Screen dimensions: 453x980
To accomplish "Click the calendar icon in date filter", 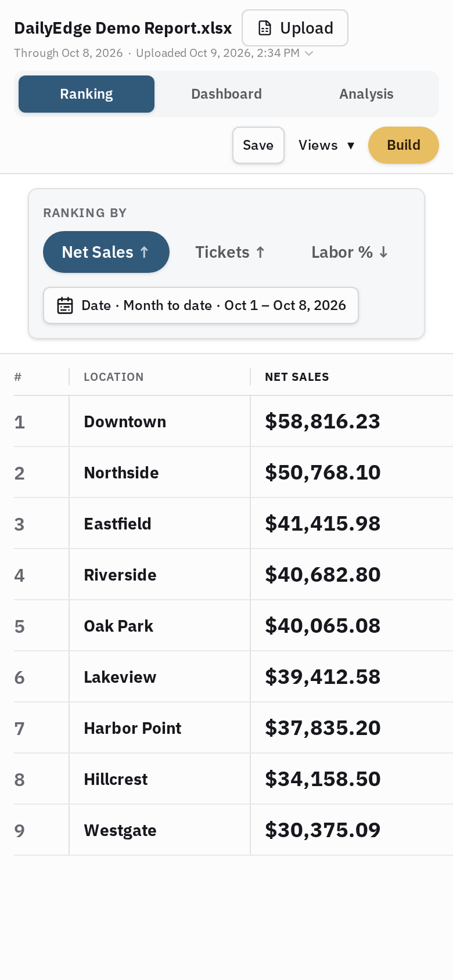I will pos(65,305).
